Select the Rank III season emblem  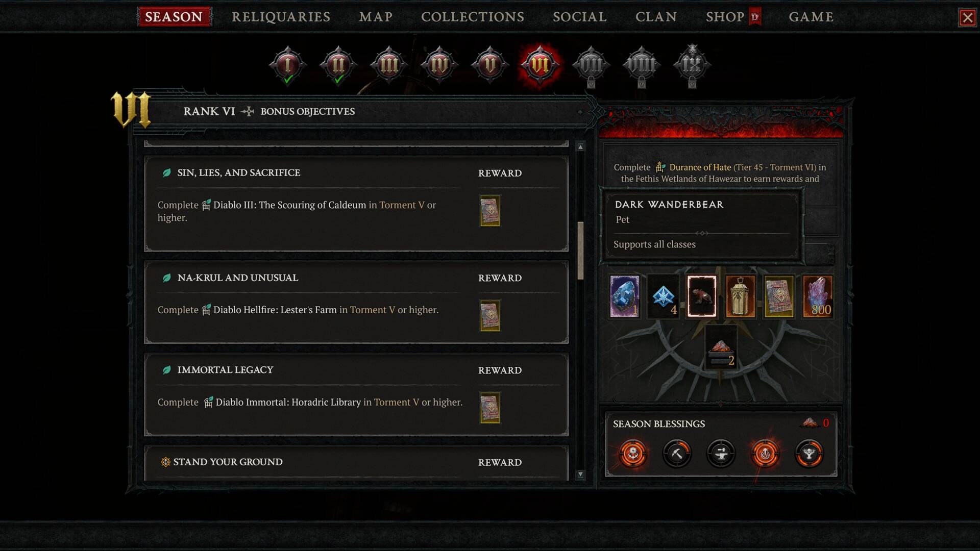(x=388, y=65)
